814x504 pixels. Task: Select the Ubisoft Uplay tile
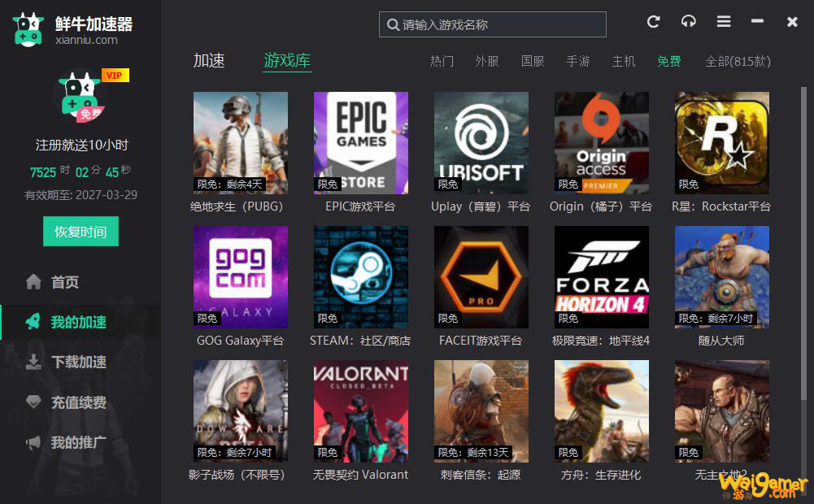click(x=481, y=143)
